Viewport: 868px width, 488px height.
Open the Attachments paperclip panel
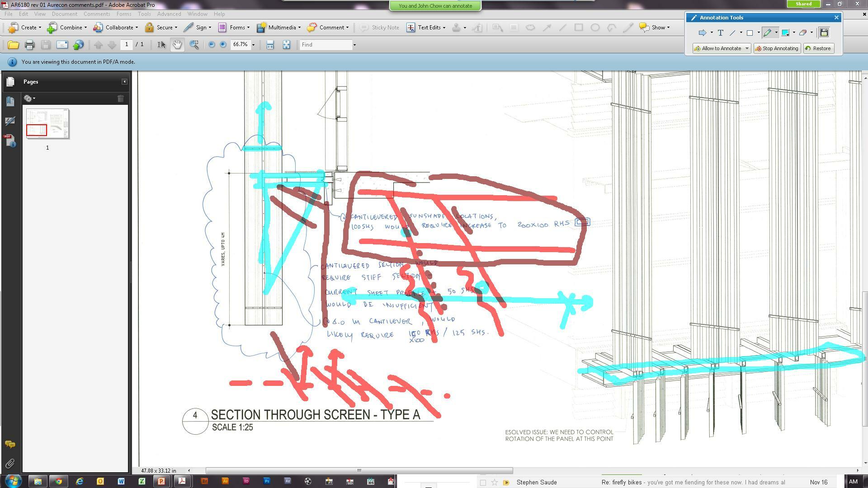point(10,464)
